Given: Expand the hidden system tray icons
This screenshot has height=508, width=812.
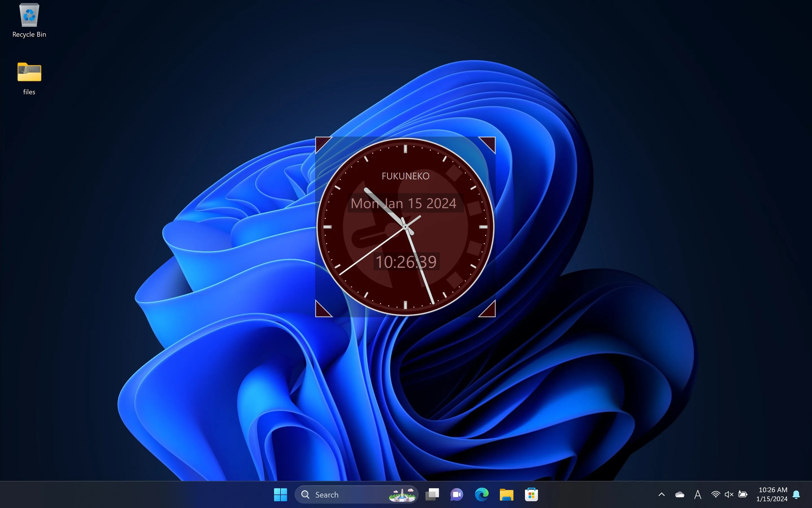Looking at the screenshot, I should 662,494.
